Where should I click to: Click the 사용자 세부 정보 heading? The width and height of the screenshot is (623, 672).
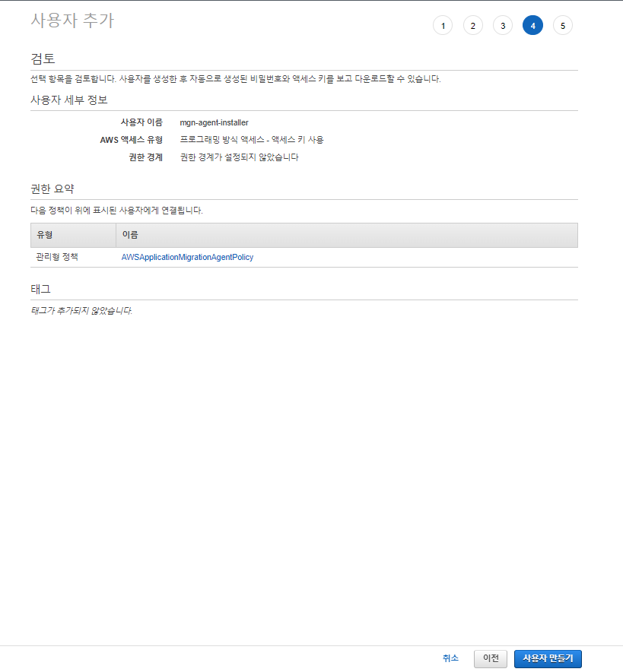(69, 100)
